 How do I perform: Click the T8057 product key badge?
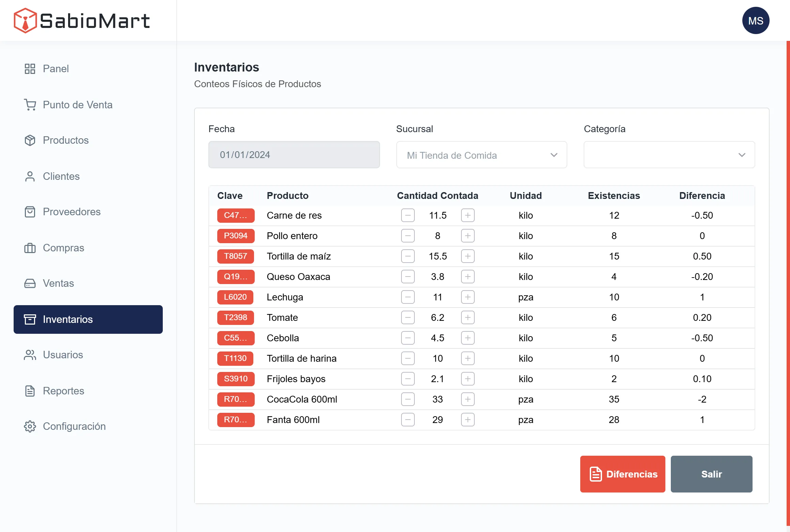pyautogui.click(x=236, y=256)
